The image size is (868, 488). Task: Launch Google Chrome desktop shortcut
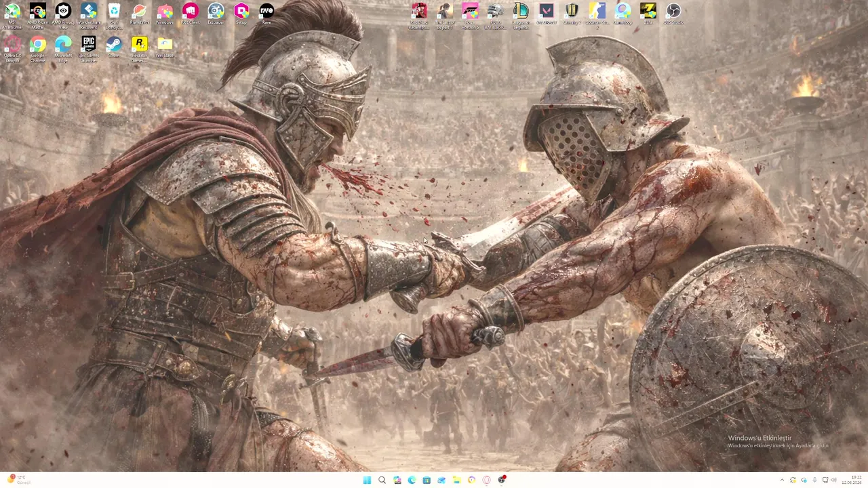point(38,49)
